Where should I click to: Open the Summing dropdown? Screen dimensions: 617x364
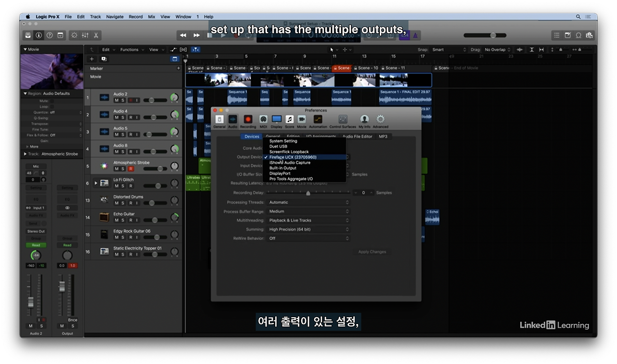(x=308, y=230)
